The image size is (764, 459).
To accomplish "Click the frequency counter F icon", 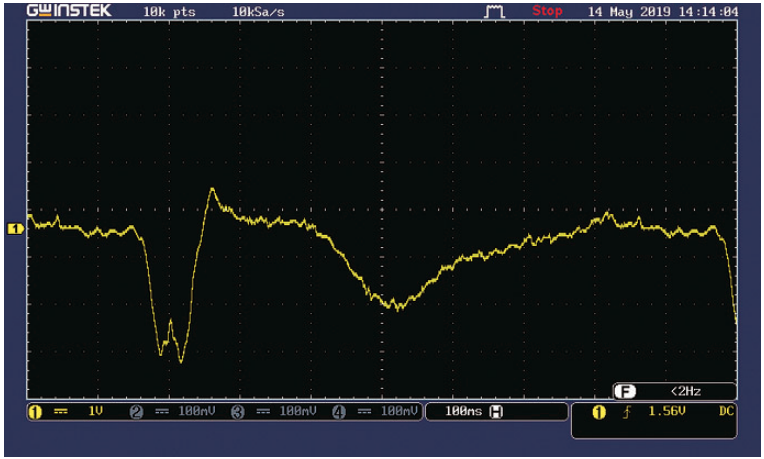I will (x=625, y=391).
